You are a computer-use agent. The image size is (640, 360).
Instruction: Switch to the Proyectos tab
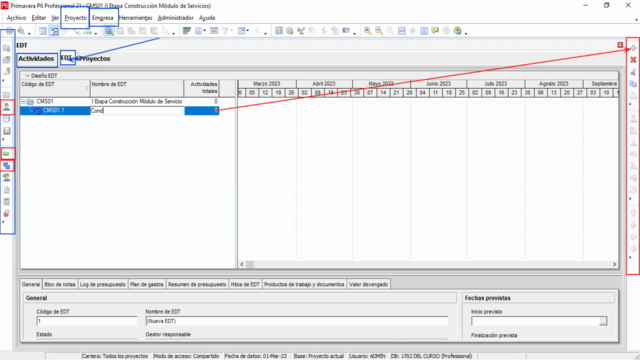tap(95, 59)
